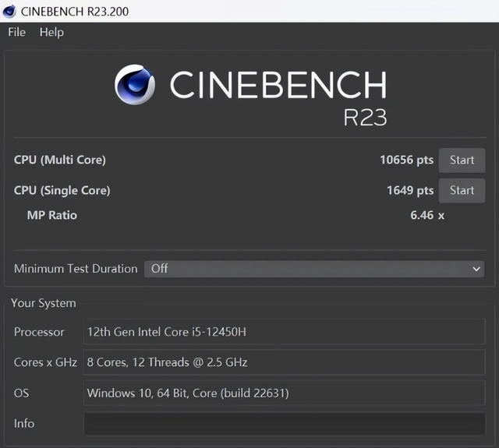Click the OS label
Screen dimensions: 499x448
[x=21, y=393]
